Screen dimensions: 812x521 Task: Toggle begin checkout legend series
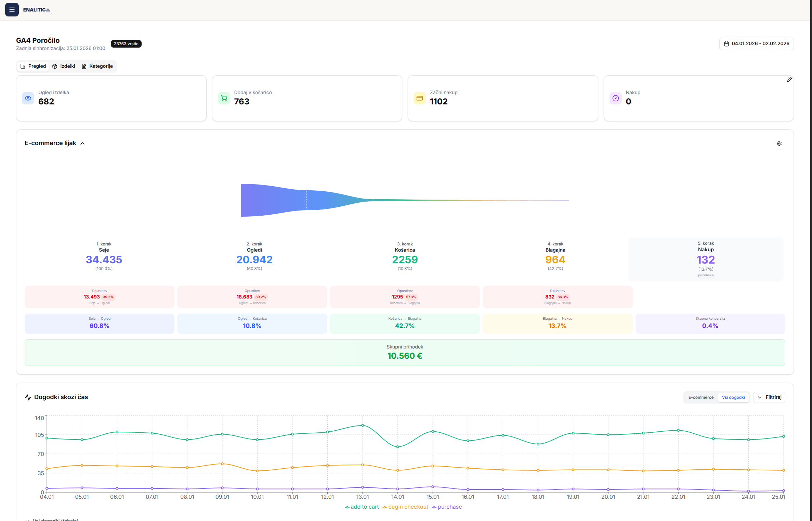(406, 507)
